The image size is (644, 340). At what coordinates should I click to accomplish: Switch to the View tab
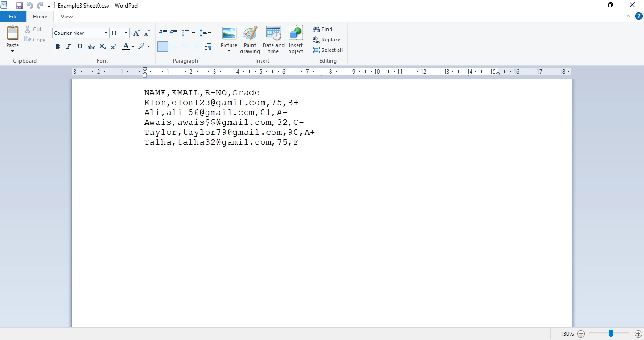click(67, 17)
